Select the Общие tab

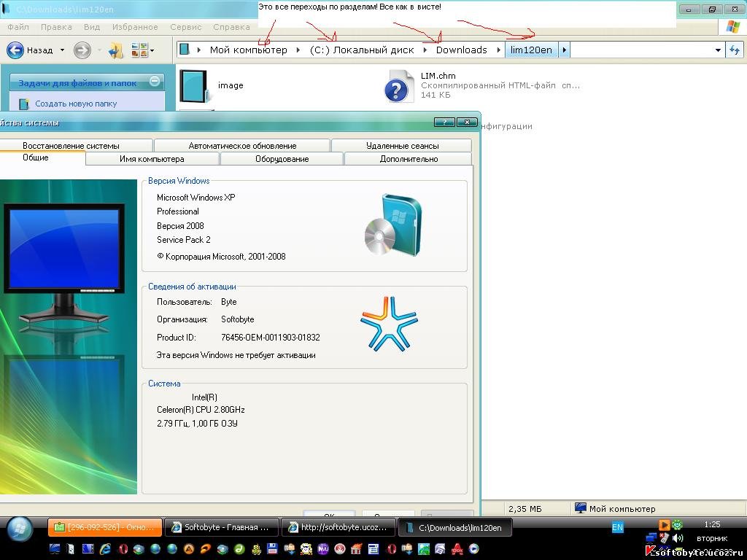(42, 157)
